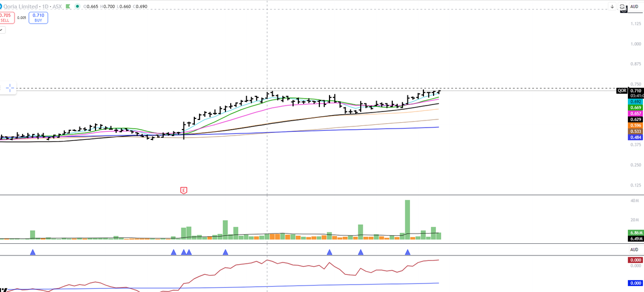The image size is (644, 292).
Task: Select the crosshair cursor tool
Action: 10,87
